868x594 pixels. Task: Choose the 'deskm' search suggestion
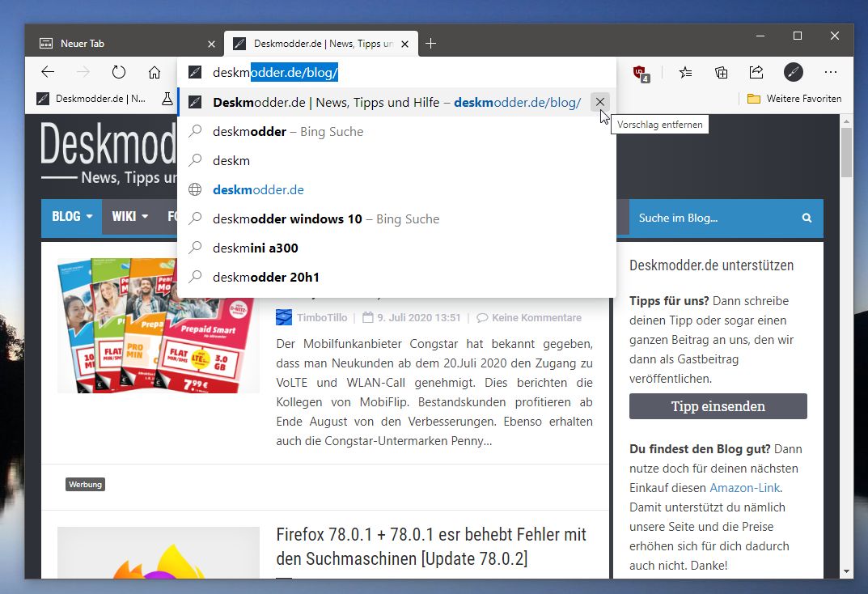396,160
